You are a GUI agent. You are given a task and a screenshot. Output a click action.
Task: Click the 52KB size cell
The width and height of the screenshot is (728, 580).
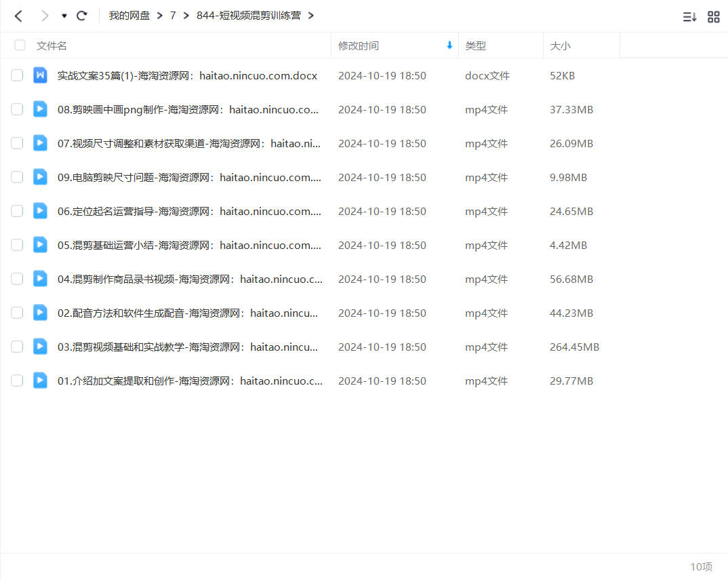(562, 76)
